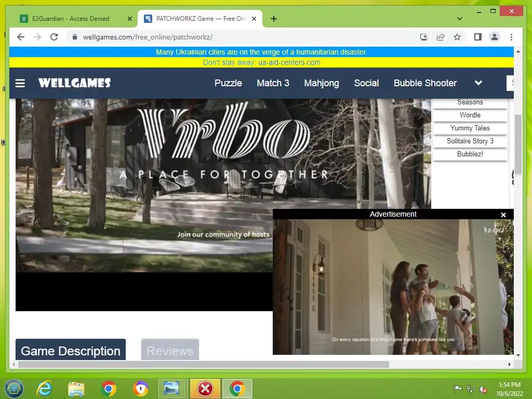Open the Social category
532x399 pixels.
pyautogui.click(x=366, y=83)
